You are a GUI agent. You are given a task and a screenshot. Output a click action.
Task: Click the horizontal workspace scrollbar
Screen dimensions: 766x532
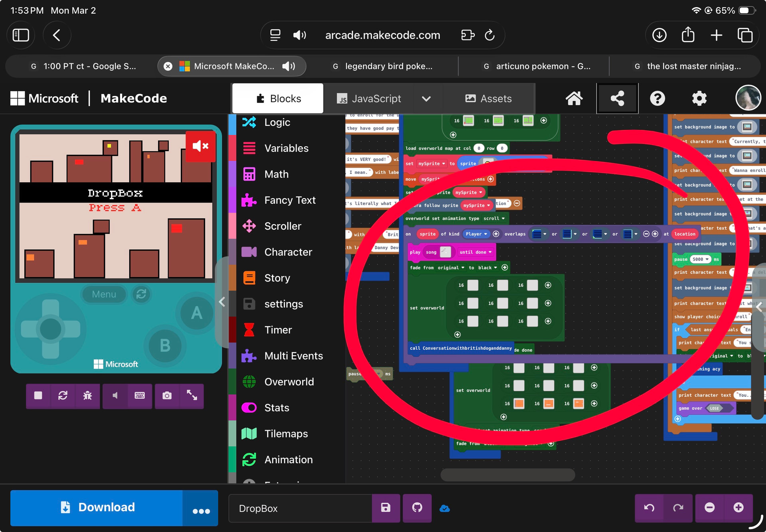pos(507,475)
